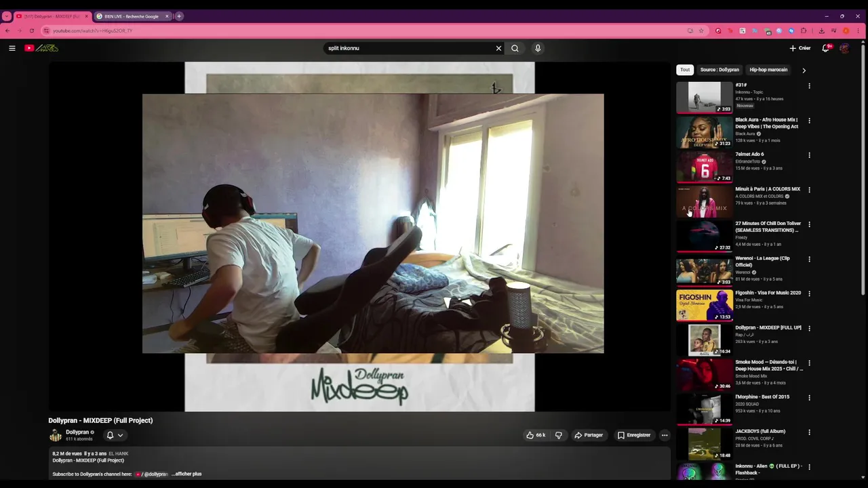The image size is (868, 488).
Task: Open options for #31# video
Action: click(809, 86)
